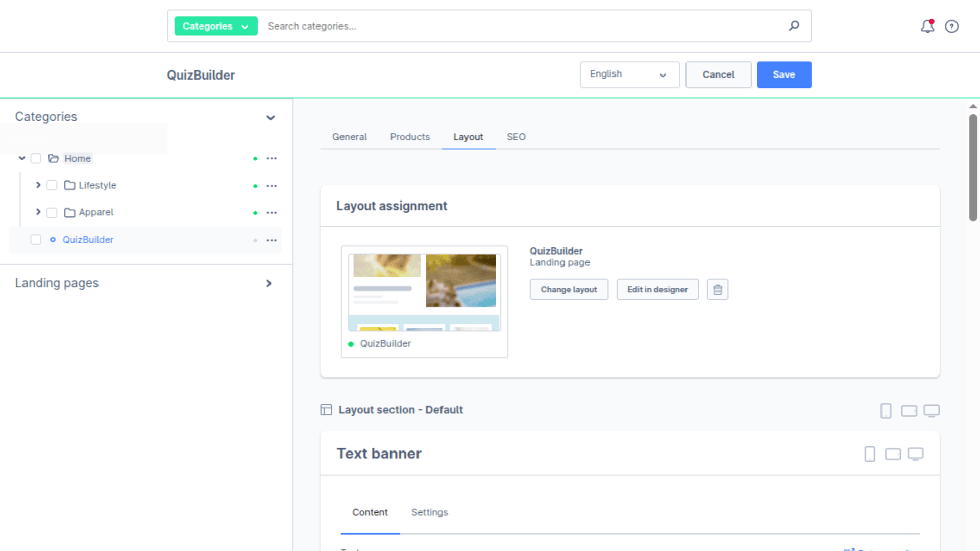This screenshot has width=980, height=551.
Task: Expand the Lifestyle tree node arrow
Action: click(x=38, y=185)
